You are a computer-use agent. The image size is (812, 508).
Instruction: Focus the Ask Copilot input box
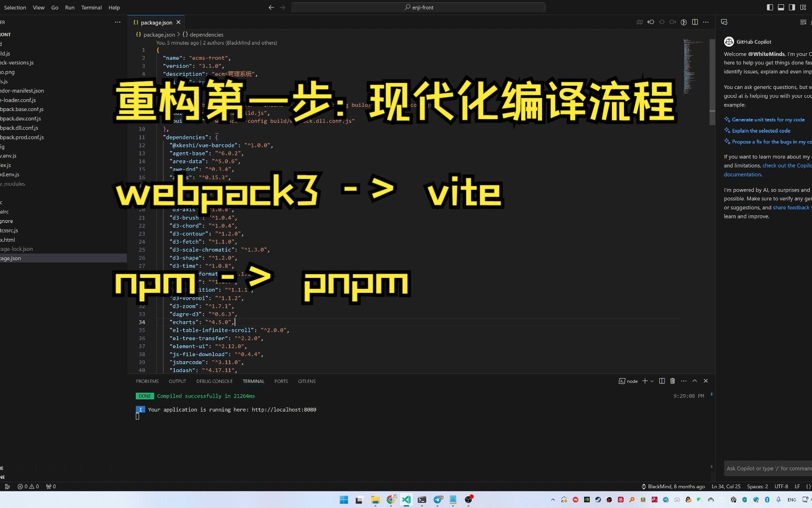768,468
